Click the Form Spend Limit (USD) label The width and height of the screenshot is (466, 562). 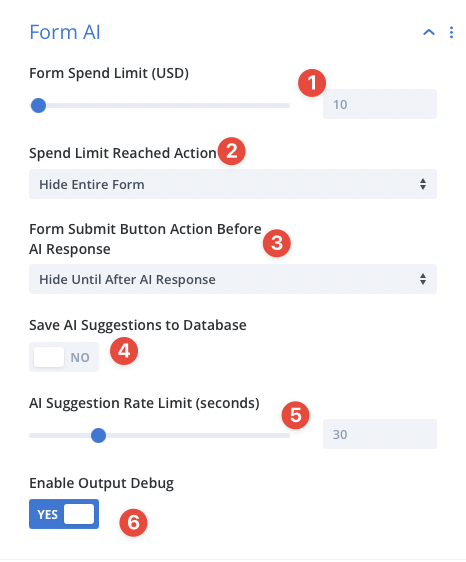click(109, 73)
